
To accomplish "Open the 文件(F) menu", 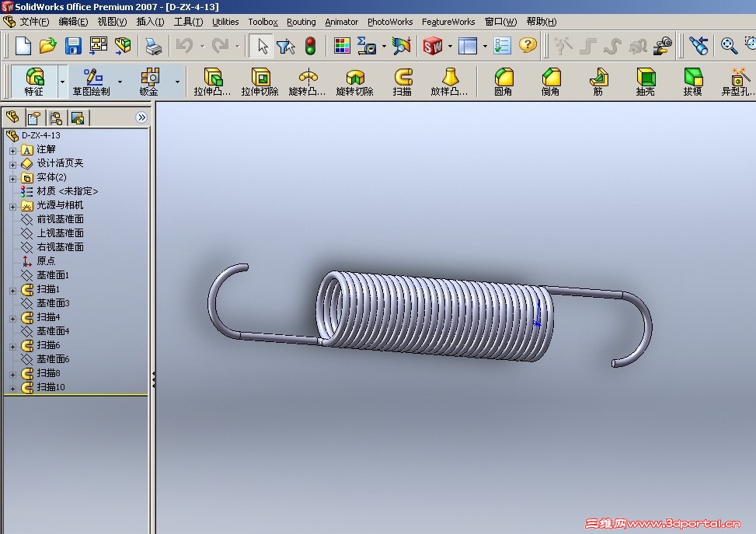I will coord(34,22).
